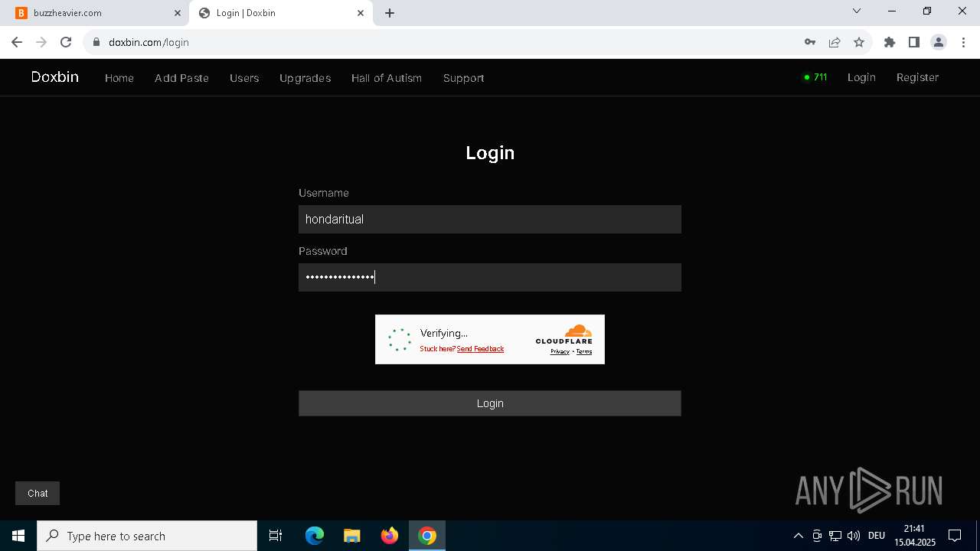
Task: Open the Home menu item
Action: 119,78
